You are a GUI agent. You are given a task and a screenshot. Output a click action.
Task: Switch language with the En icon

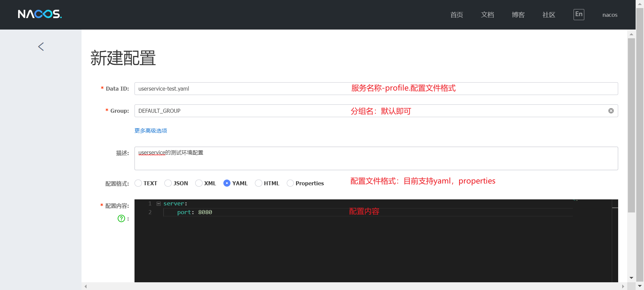tap(579, 14)
